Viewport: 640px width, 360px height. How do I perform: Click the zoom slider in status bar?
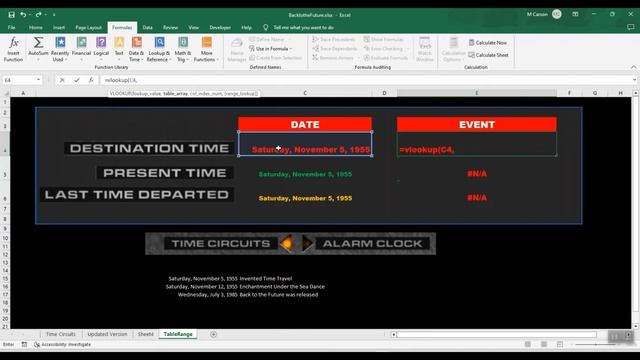coord(595,344)
